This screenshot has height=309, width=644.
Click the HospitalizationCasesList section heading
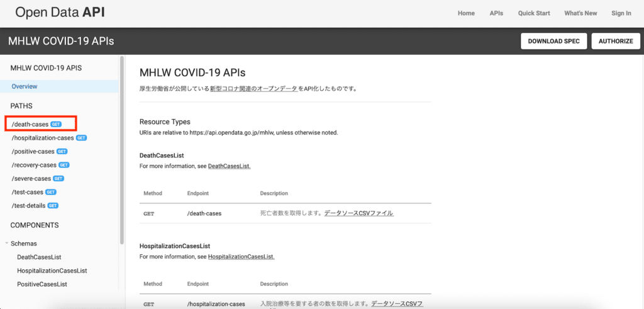pos(175,246)
